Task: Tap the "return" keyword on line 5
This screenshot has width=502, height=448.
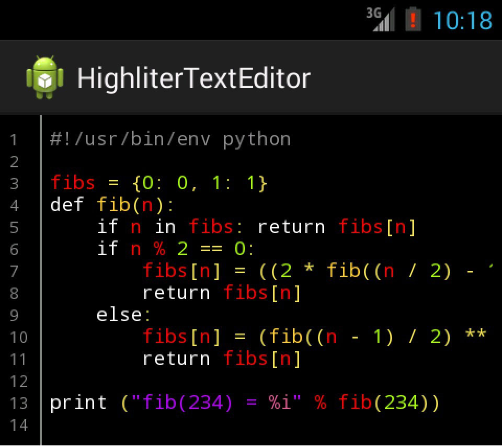Action: tap(291, 227)
